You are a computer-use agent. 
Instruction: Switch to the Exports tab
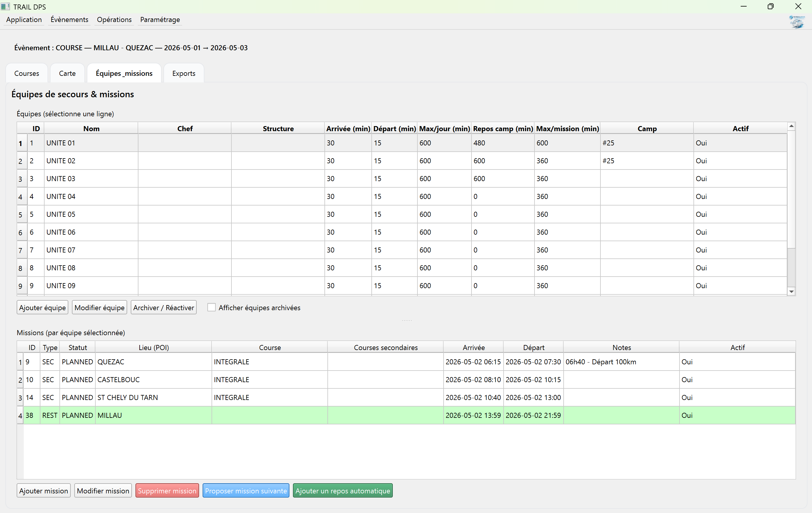[183, 73]
